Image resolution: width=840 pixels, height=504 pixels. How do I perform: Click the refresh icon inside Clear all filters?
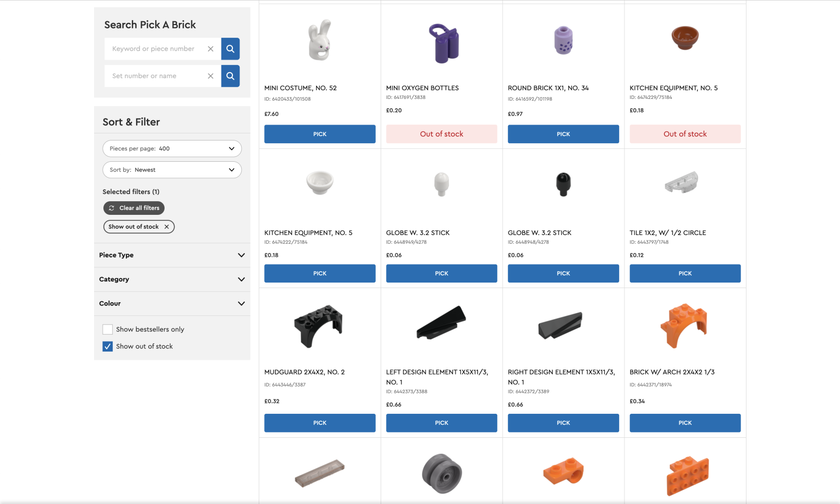tap(112, 208)
